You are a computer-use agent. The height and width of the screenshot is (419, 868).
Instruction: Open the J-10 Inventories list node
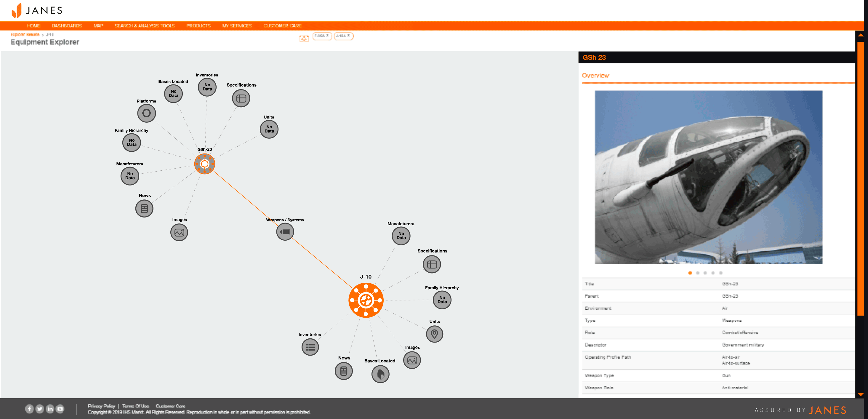point(310,347)
